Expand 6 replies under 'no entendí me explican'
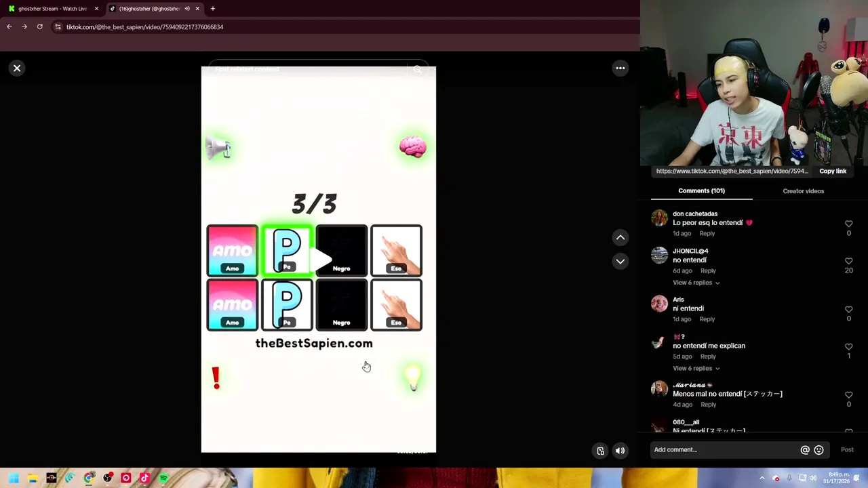This screenshot has width=868, height=488. pos(696,369)
